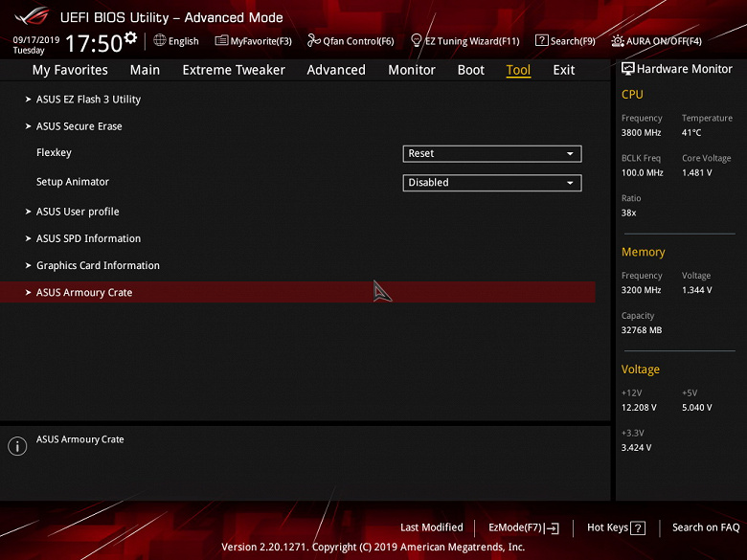The image size is (747, 560).
Task: Open MyFavorite(F3)
Action: point(261,41)
